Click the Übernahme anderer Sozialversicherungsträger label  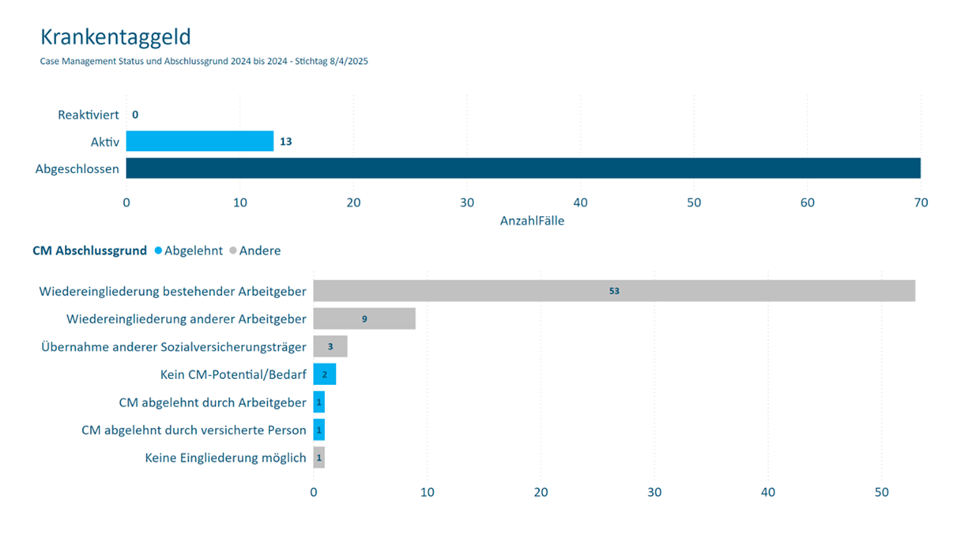173,347
